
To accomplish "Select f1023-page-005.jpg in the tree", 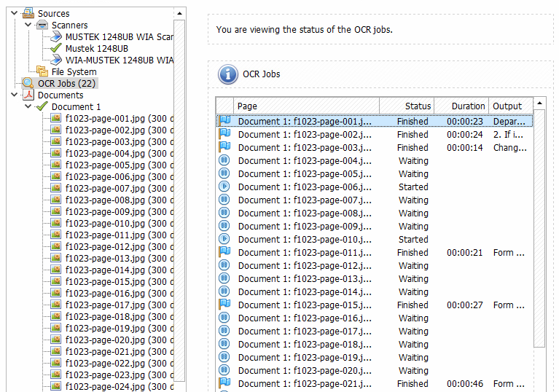I will [119, 165].
